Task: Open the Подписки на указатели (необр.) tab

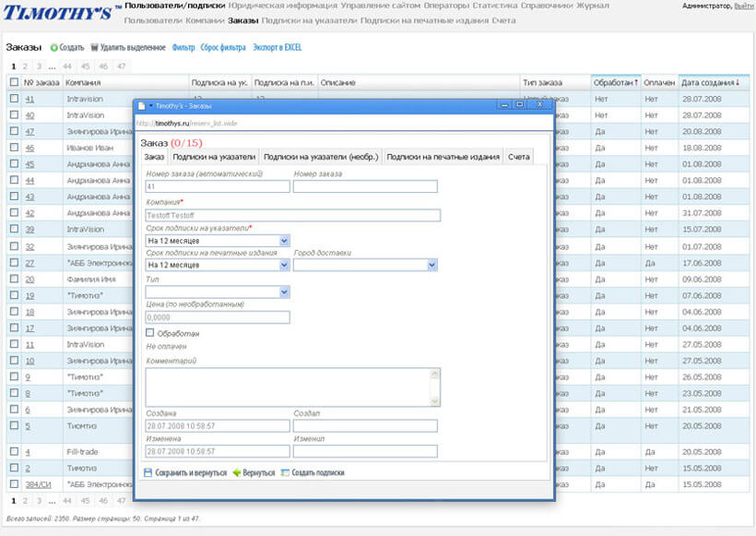Action: click(321, 157)
